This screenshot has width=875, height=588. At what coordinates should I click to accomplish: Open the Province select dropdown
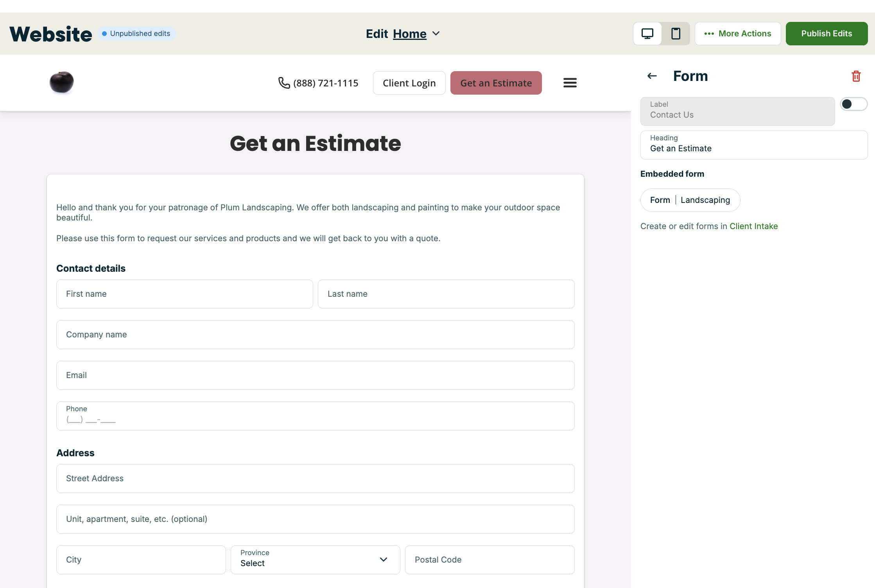(315, 560)
